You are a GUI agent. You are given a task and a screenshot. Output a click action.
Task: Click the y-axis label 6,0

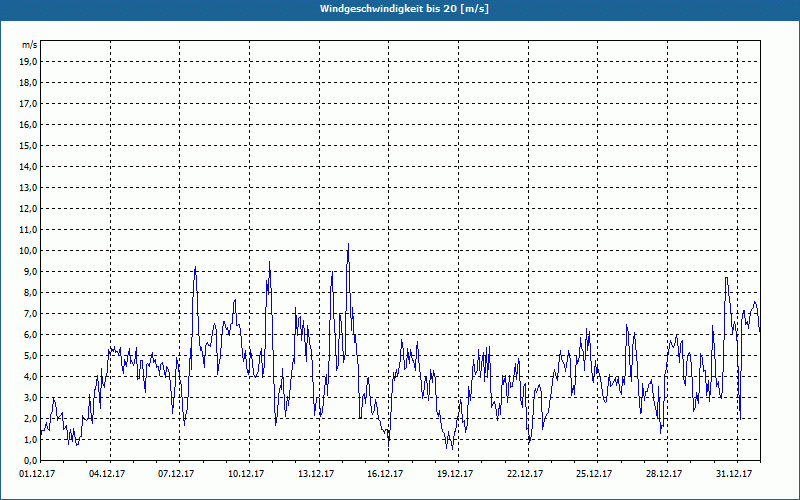[30, 334]
